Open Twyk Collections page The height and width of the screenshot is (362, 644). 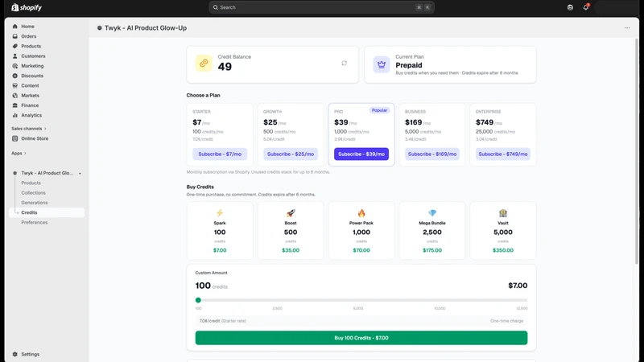pos(33,192)
